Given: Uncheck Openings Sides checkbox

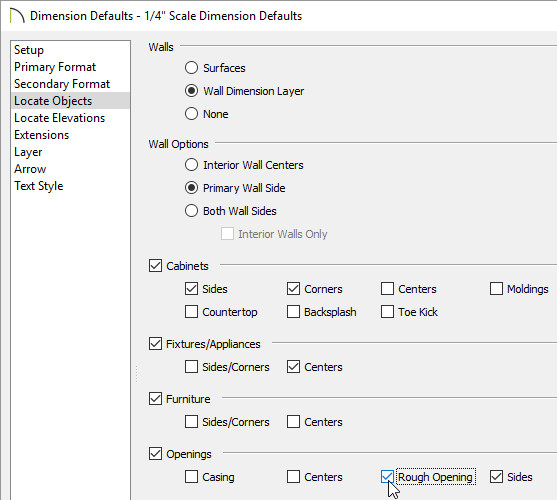Looking at the screenshot, I should (x=496, y=477).
